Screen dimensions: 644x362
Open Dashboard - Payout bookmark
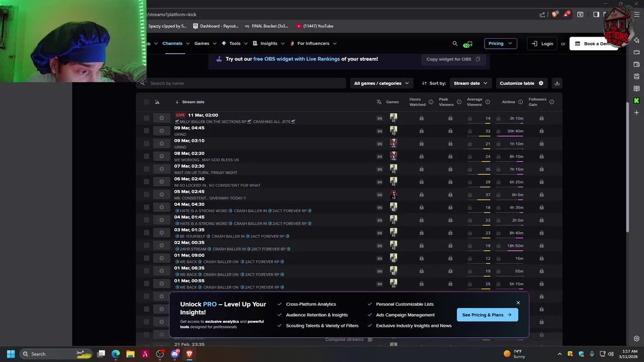216,26
